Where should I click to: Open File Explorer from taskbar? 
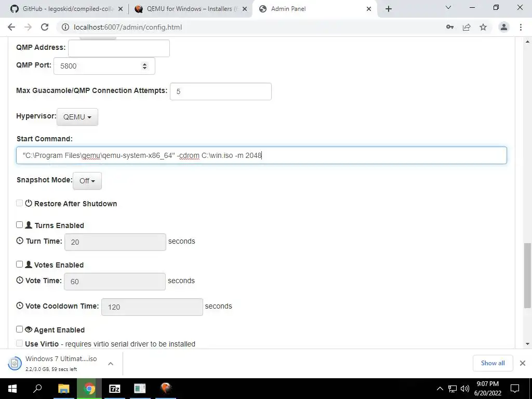point(63,389)
